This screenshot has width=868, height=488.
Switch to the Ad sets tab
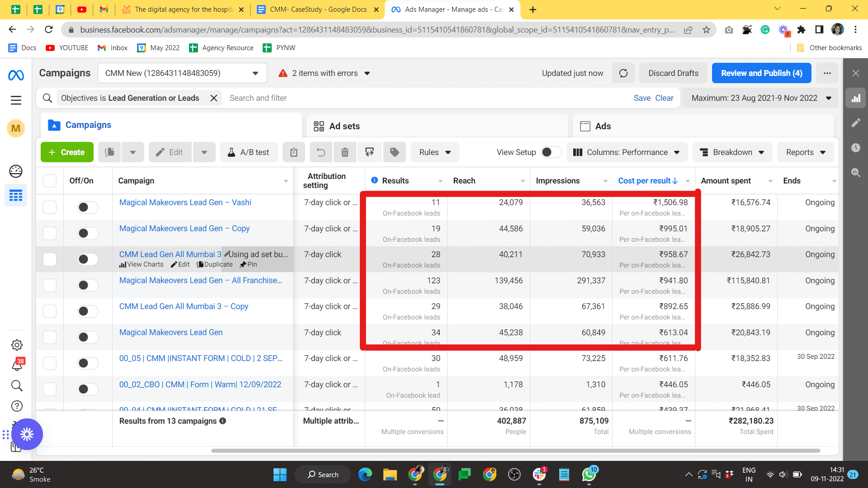click(344, 126)
